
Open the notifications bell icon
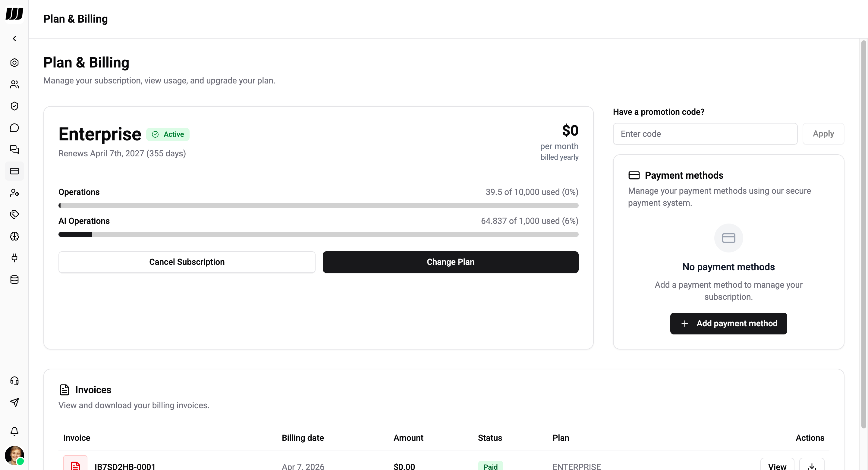tap(14, 432)
